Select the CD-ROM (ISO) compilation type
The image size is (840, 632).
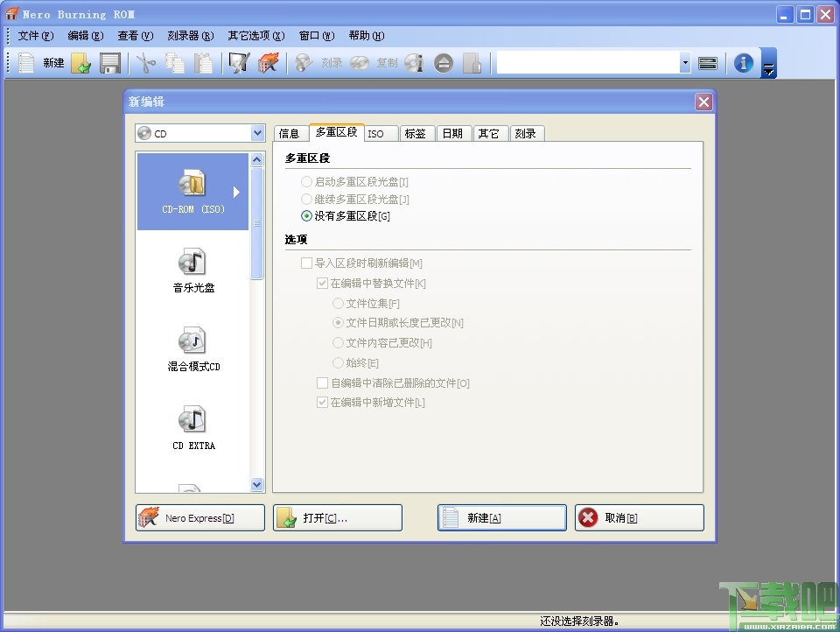[x=192, y=192]
